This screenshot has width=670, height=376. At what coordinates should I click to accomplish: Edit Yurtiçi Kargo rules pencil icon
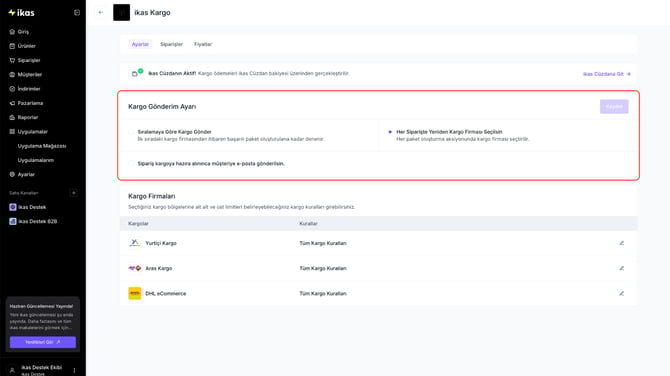tap(622, 243)
